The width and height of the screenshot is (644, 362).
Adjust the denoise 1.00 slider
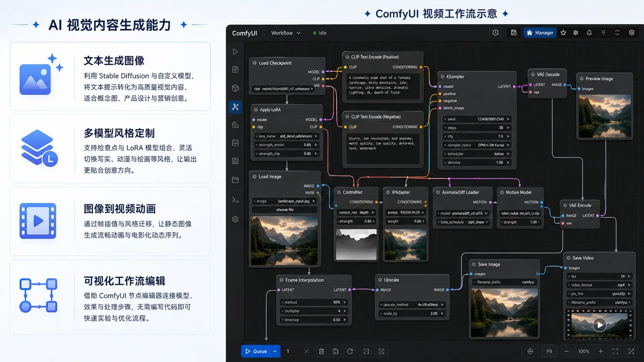point(477,162)
